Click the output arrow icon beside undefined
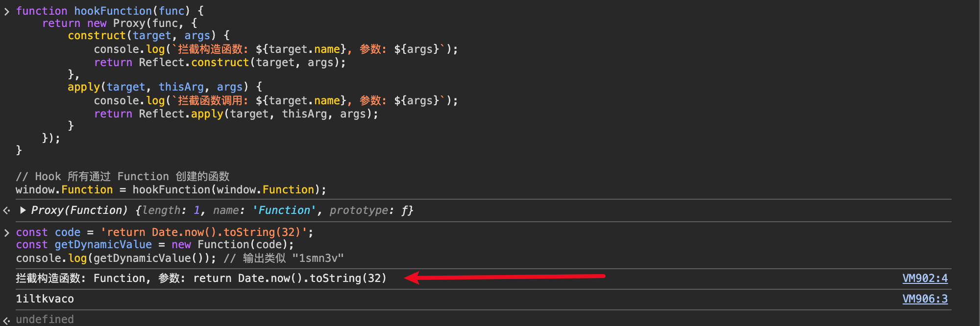The height and width of the screenshot is (326, 980). (x=7, y=320)
